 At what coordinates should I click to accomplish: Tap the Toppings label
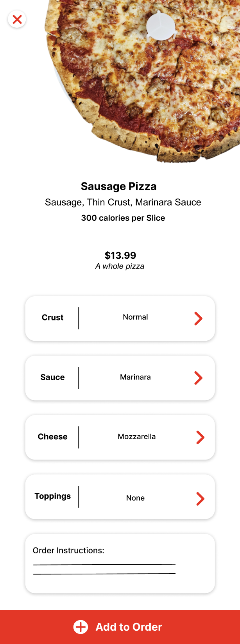point(52,496)
